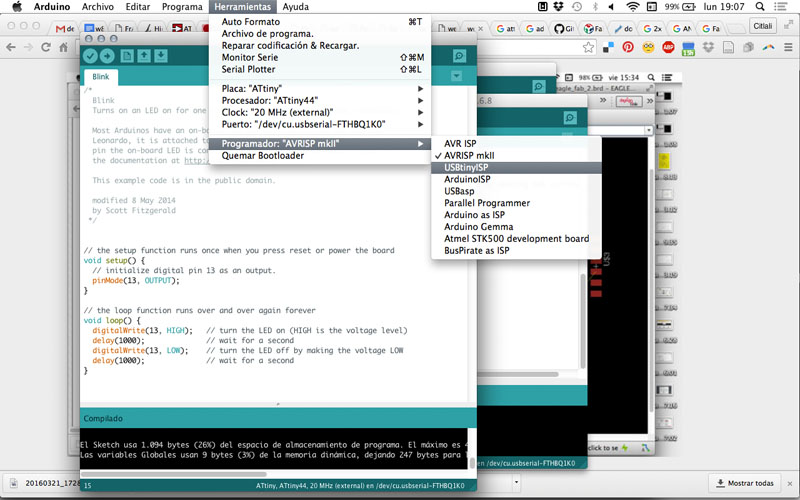Open Spotlight search in the menu bar
This screenshot has width=800, height=500.
[760, 7]
